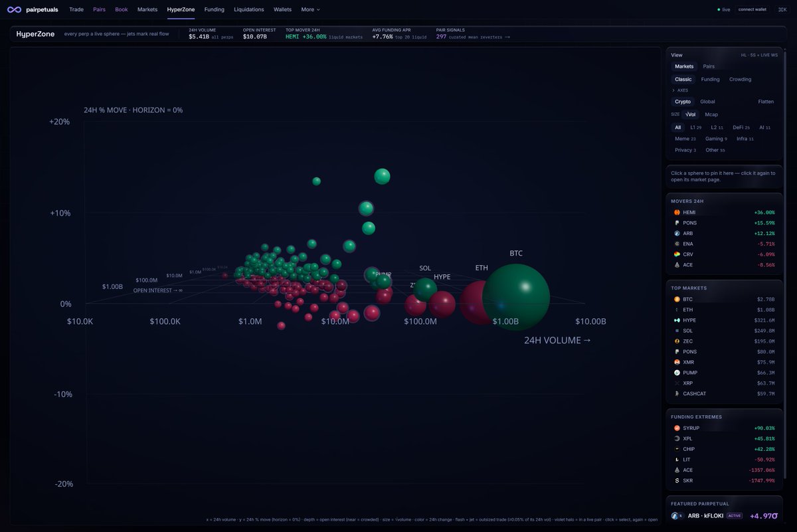797x532 pixels.
Task: Click the ARB coin icon in Movers 24H
Action: (x=677, y=234)
